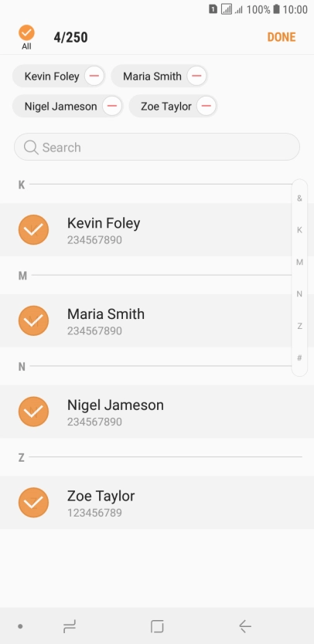Tap the Zoe Taylor contact row name
The image size is (314, 644).
pyautogui.click(x=101, y=496)
